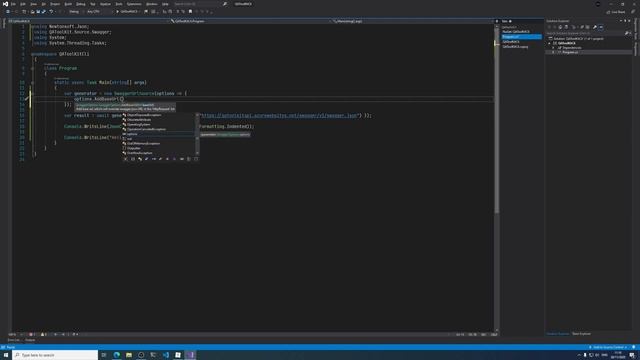Select the Solution 'QAToolKit' row

coord(589,39)
